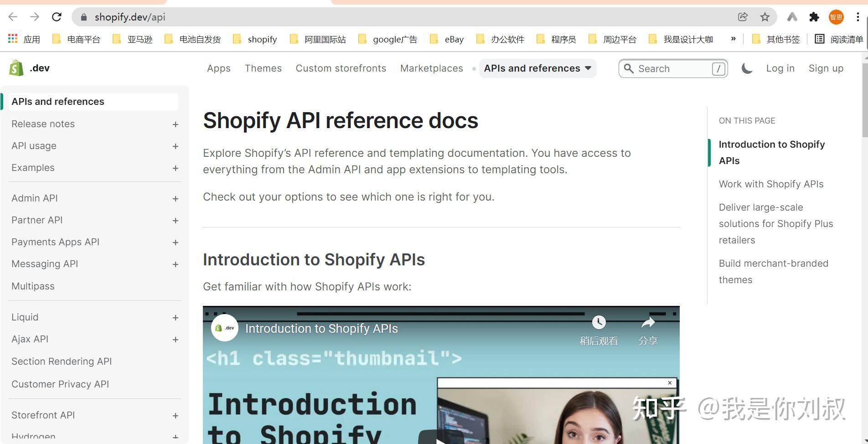Jump to Deliver large-scale solutions section
The image size is (868, 444).
776,224
